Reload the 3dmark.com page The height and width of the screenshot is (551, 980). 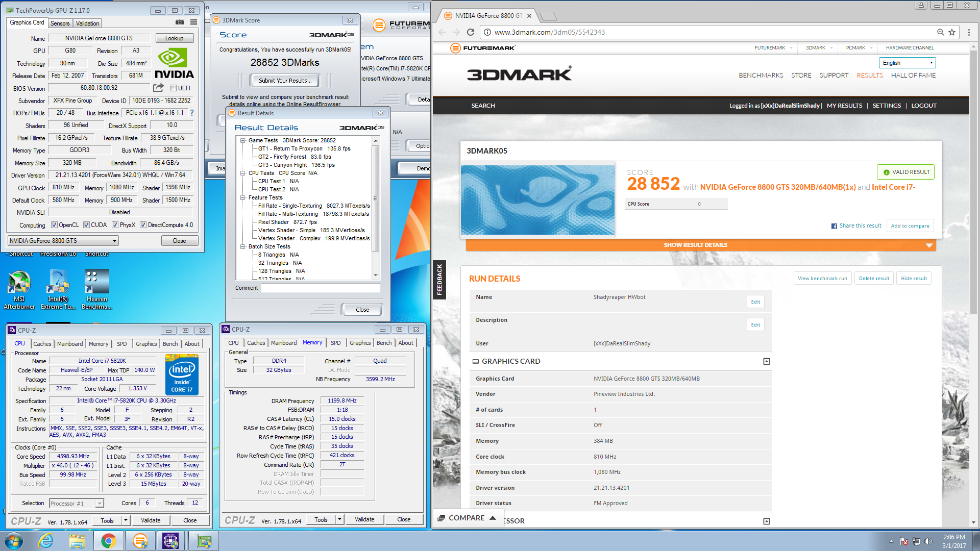pos(471,32)
